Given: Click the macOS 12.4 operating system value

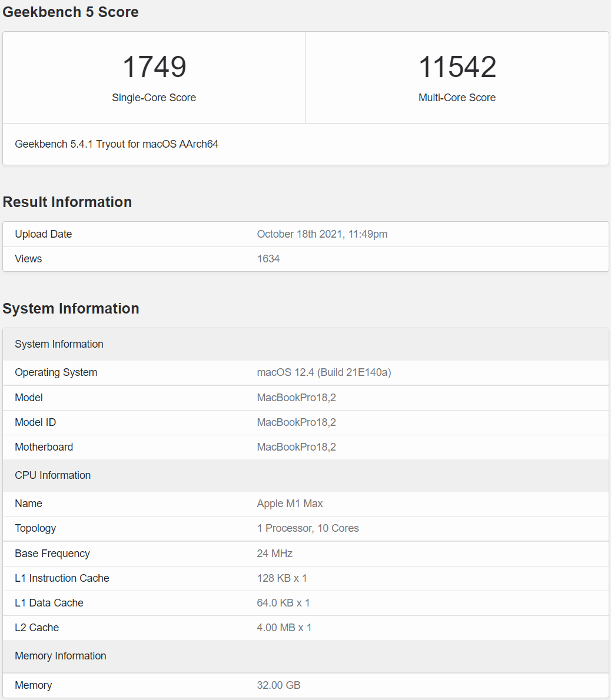Looking at the screenshot, I should click(324, 372).
